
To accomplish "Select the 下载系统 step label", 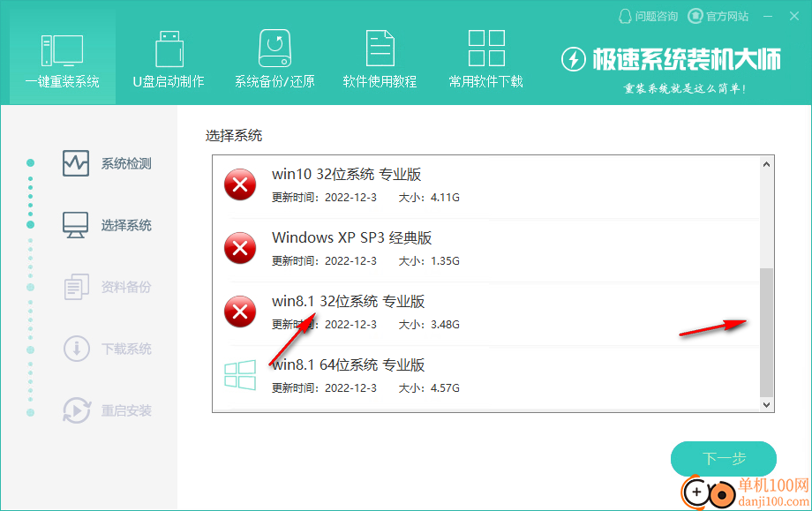I will [126, 349].
